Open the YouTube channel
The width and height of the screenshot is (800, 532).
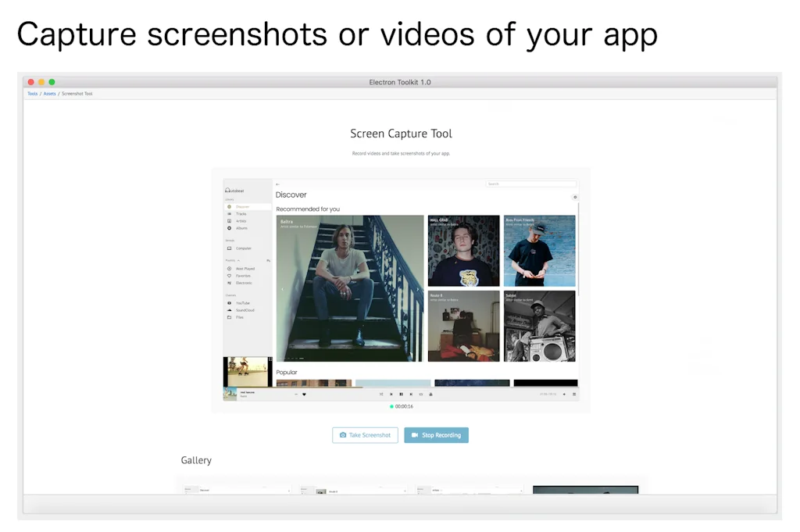[x=242, y=302]
